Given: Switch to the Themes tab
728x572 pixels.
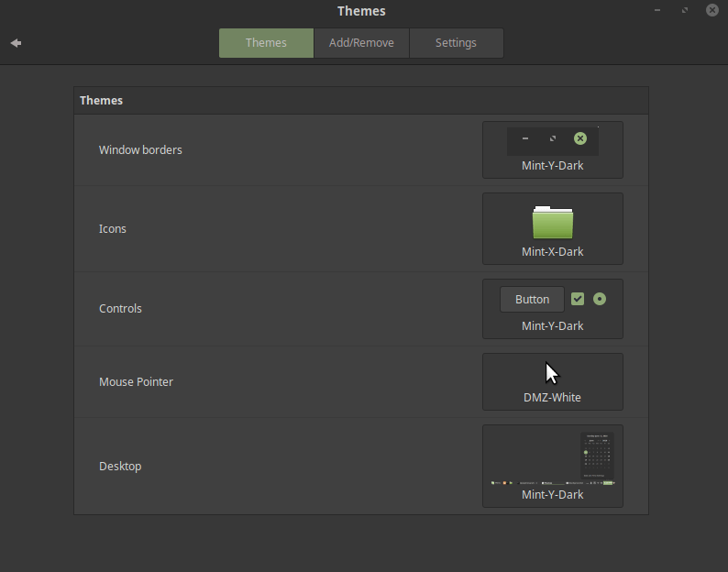Looking at the screenshot, I should point(266,43).
